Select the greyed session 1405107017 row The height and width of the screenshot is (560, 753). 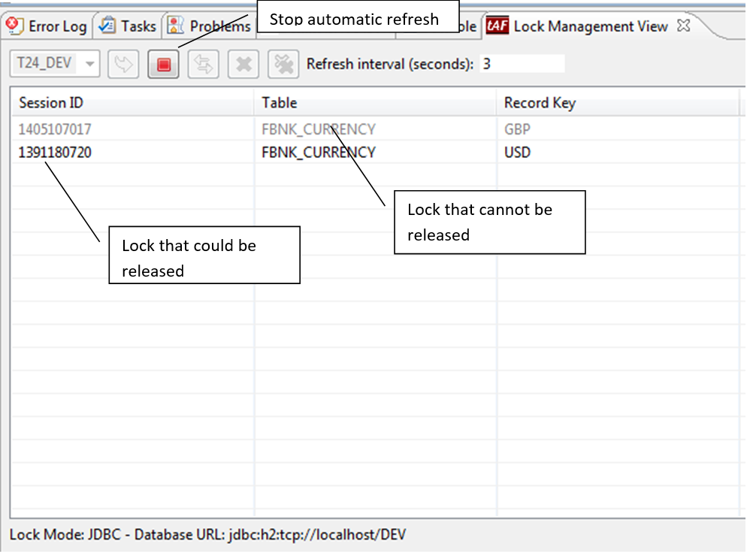[56, 129]
